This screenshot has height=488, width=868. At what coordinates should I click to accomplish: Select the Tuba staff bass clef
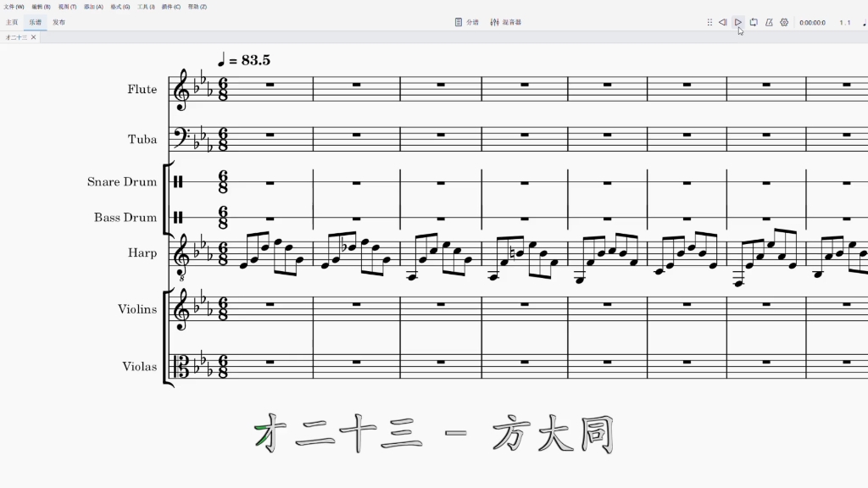(181, 136)
